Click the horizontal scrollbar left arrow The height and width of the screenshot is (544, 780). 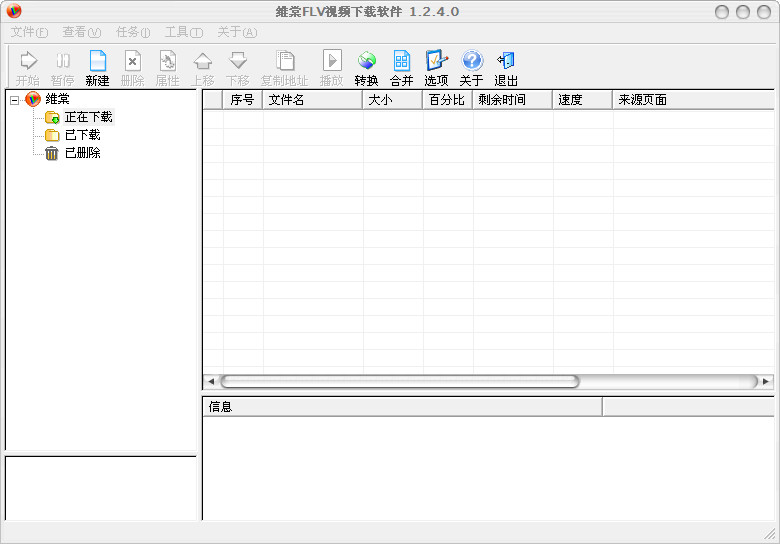[211, 382]
